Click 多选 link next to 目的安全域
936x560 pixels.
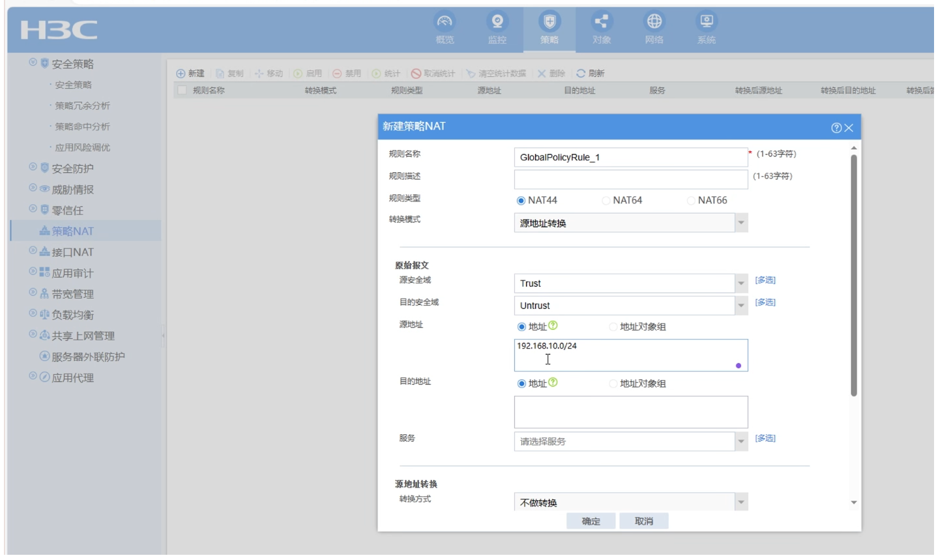[x=765, y=302]
